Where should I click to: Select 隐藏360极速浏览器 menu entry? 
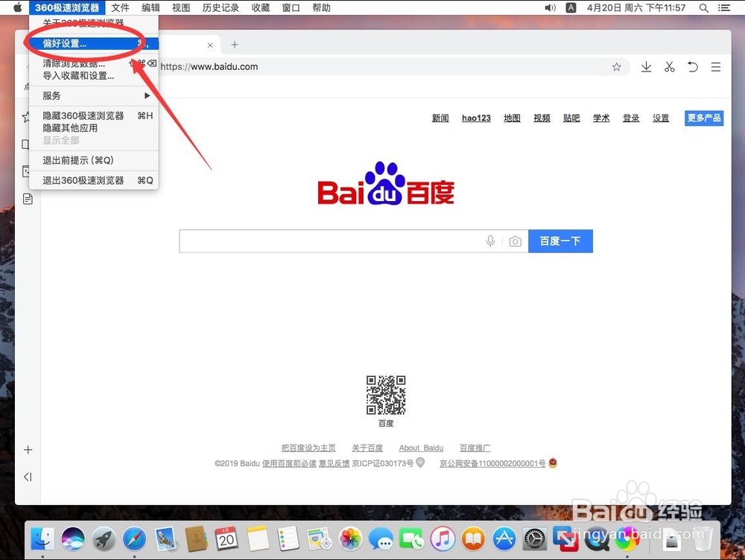coord(94,115)
